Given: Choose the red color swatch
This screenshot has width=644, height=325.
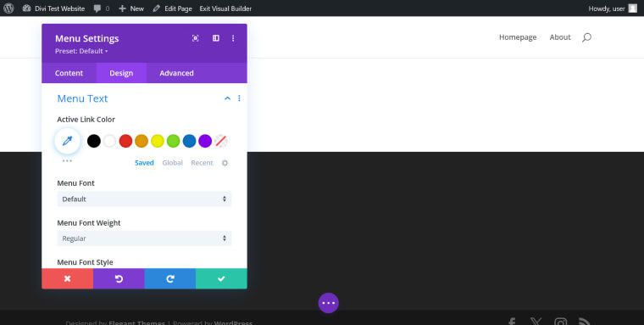Looking at the screenshot, I should click(x=125, y=141).
